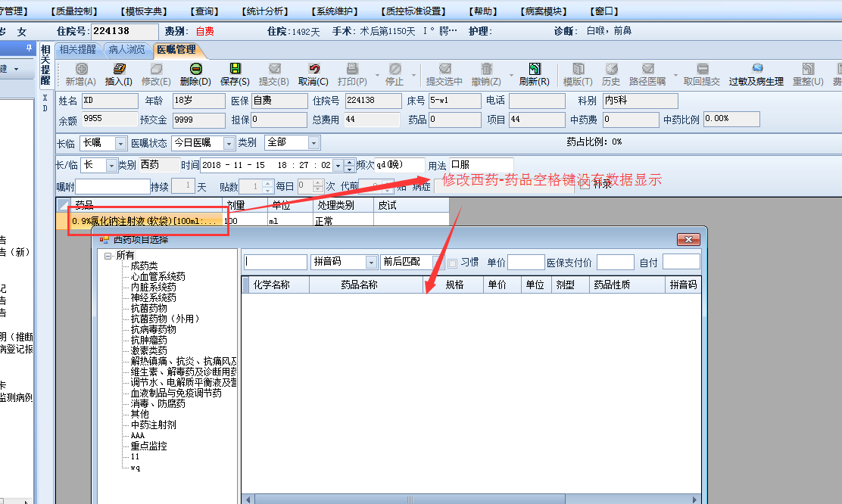
Task: Toggle the 习惯 checkbox in drug dialog
Action: click(453, 263)
